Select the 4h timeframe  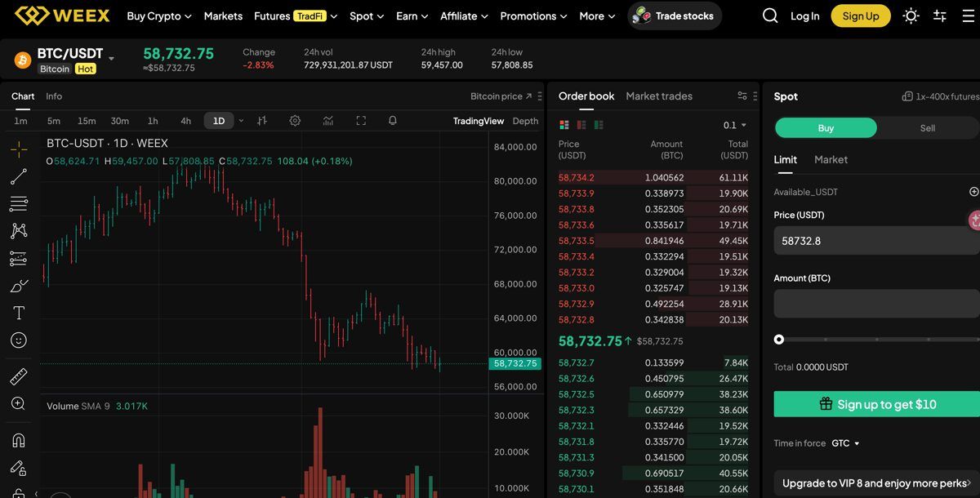tap(185, 121)
